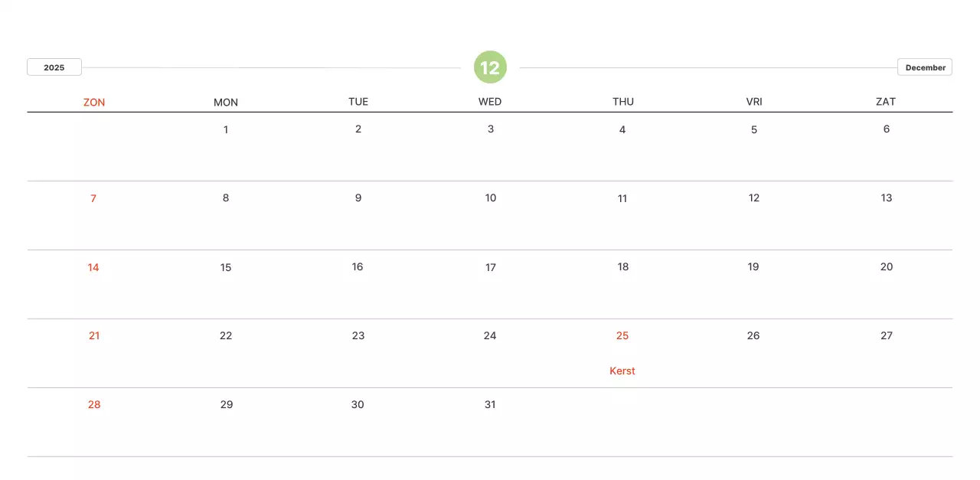This screenshot has height=480, width=980.
Task: Select Saturday the 27th
Action: (x=887, y=336)
